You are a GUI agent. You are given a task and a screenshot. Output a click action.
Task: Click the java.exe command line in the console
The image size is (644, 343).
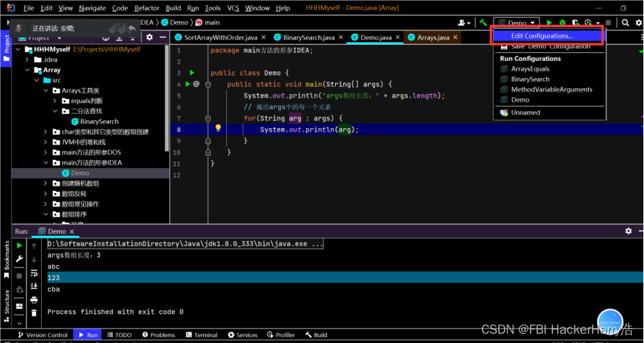(x=185, y=244)
